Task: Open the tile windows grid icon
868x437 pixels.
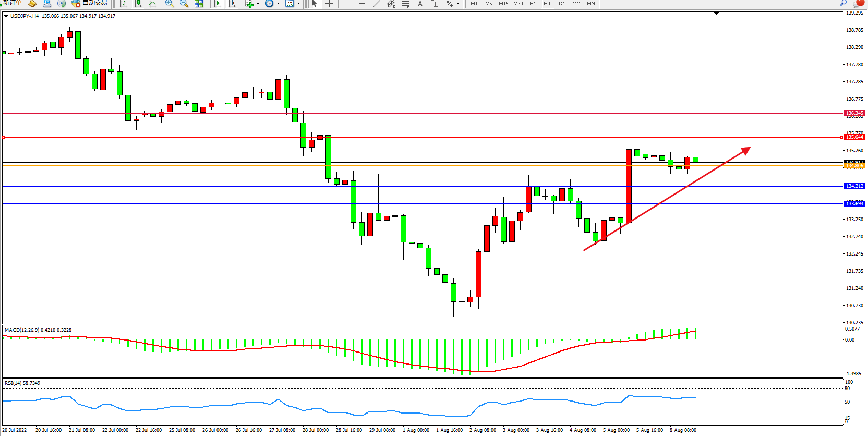Action: 199,4
